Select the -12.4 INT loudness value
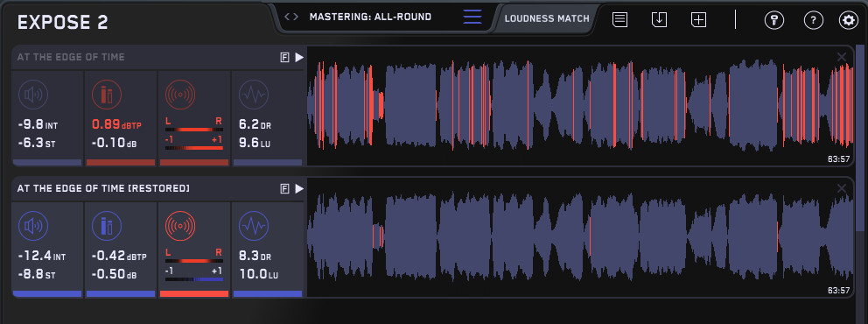Screen dimensions: 868x324 (x=41, y=257)
